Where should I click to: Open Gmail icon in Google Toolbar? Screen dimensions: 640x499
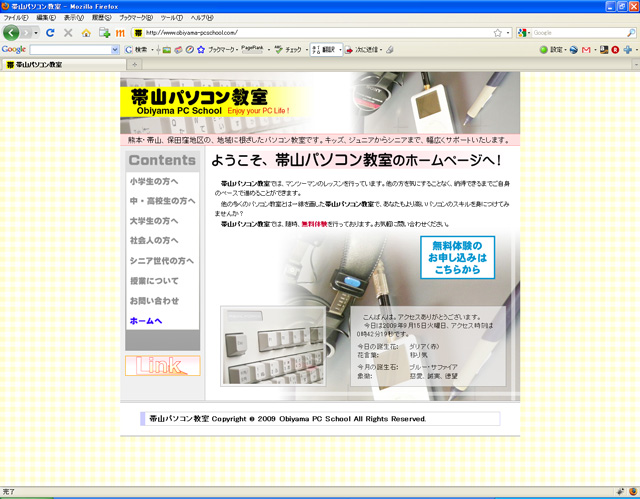tap(587, 49)
